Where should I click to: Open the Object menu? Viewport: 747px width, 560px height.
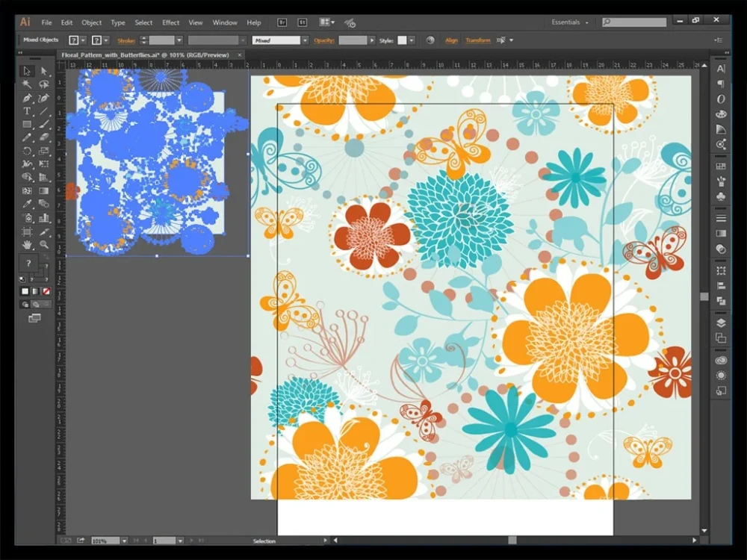point(91,22)
